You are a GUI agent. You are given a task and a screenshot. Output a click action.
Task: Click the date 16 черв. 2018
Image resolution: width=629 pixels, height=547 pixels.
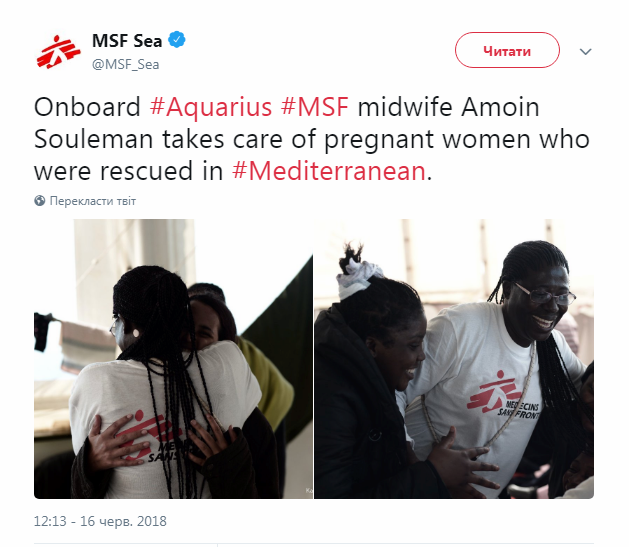[x=124, y=521]
